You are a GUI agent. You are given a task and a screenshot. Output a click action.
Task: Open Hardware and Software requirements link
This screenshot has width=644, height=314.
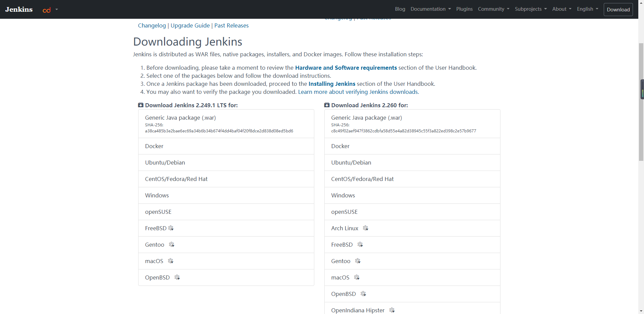(346, 68)
